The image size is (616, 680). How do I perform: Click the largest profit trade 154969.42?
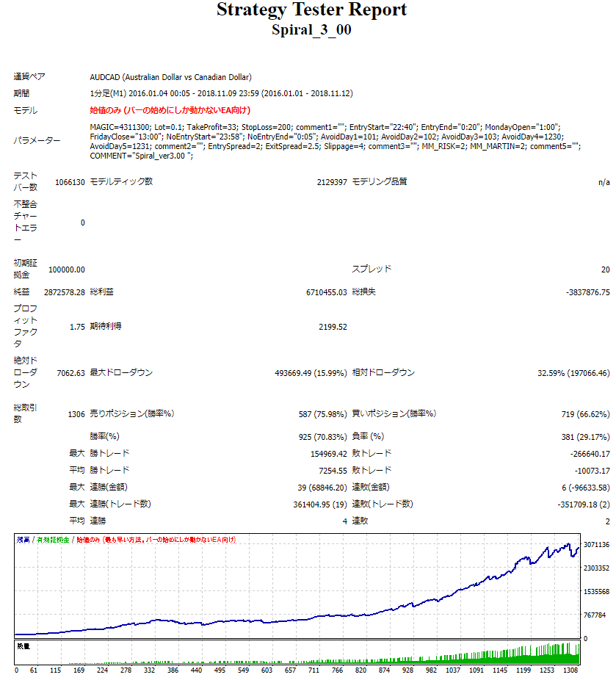coord(329,454)
